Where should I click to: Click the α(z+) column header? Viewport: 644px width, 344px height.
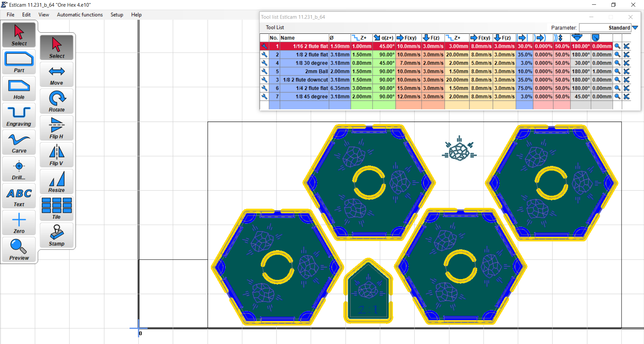click(384, 38)
